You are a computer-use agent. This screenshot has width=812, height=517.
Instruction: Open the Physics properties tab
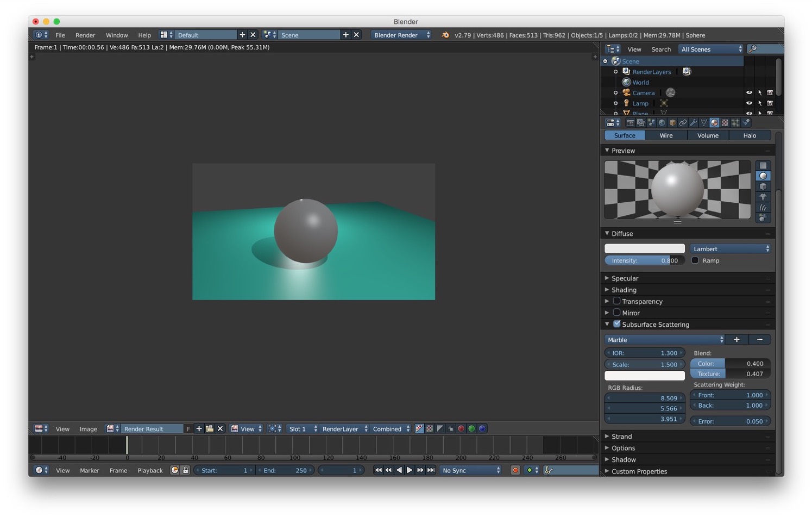(746, 123)
